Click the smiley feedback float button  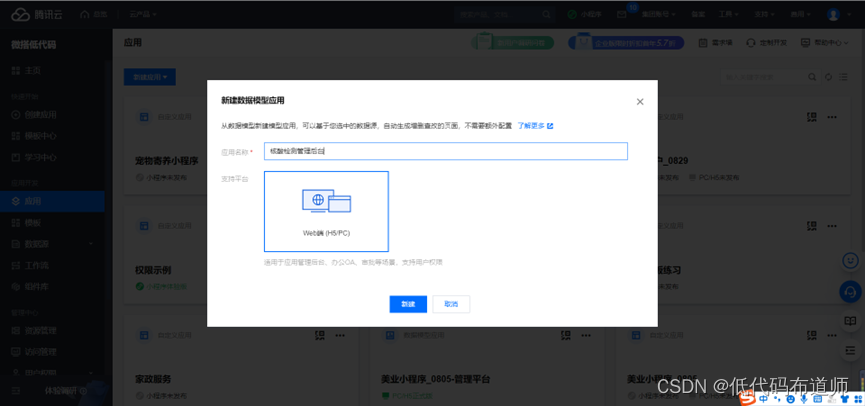[850, 259]
